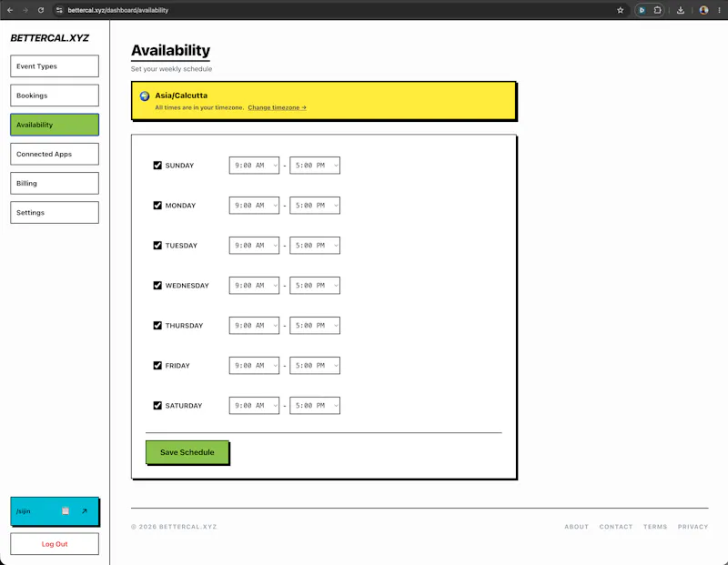The image size is (728, 565).
Task: Open the browser extensions puzzle icon
Action: [657, 10]
